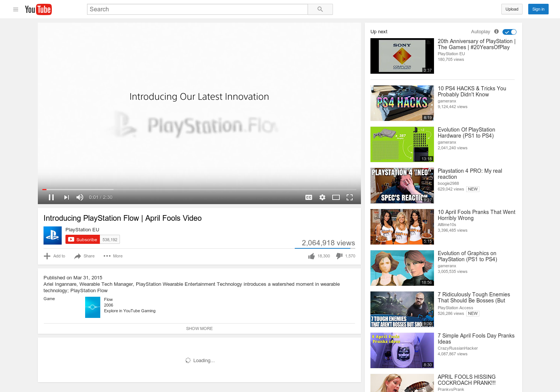The width and height of the screenshot is (560, 392).
Task: Open PlayStation EU channel name link
Action: click(82, 230)
